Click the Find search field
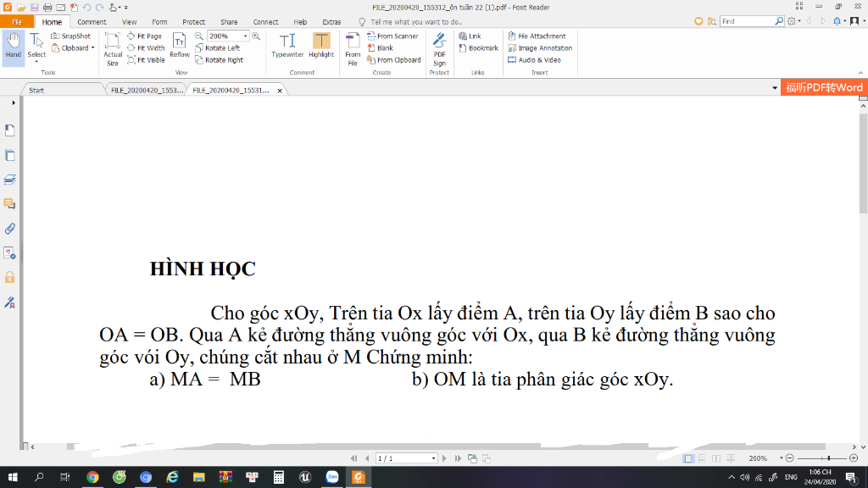Screen dimensions: 868x488 point(747,21)
